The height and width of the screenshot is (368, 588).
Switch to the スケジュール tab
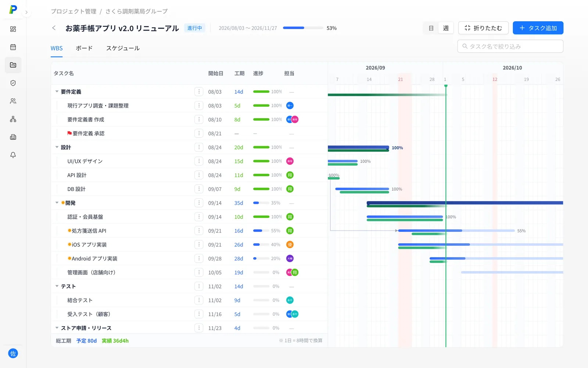(x=123, y=48)
